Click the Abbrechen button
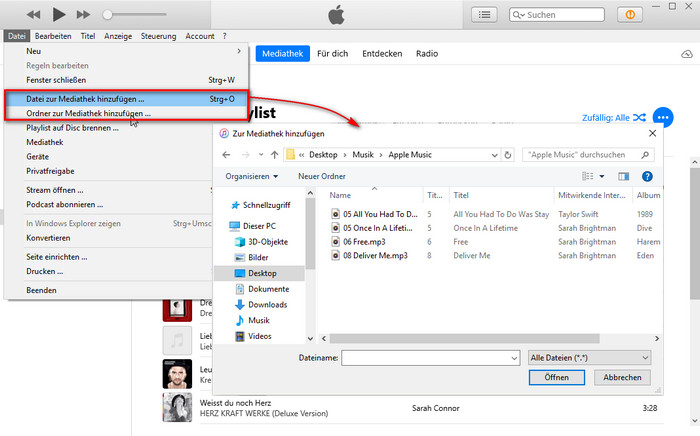Image resolution: width=700 pixels, height=436 pixels. [622, 378]
